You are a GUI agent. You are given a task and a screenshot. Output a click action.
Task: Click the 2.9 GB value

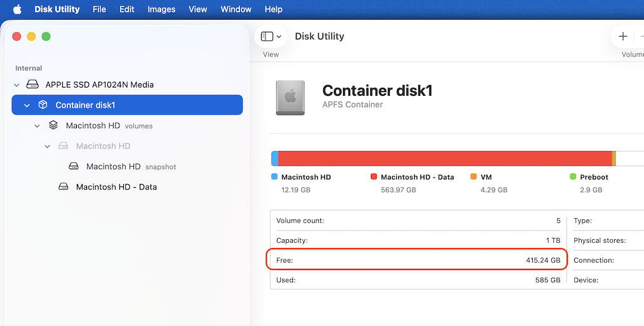tap(591, 190)
